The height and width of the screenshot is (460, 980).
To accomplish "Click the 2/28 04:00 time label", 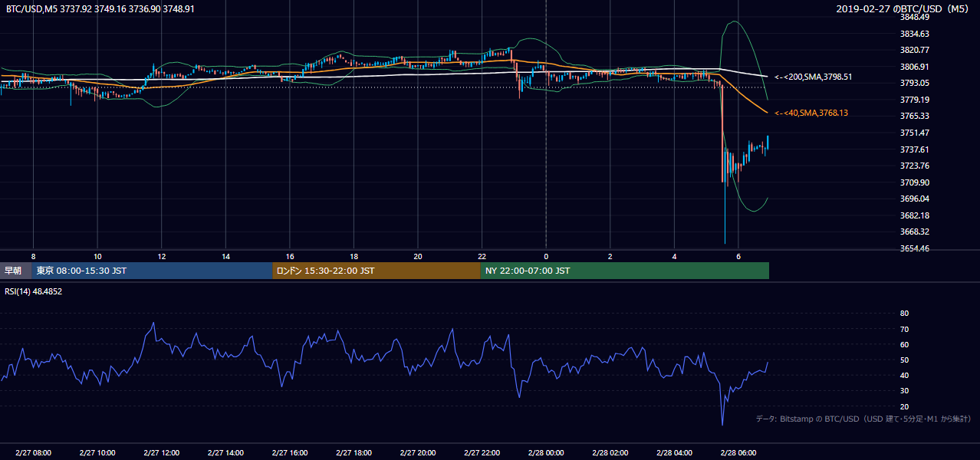I will 674,453.
